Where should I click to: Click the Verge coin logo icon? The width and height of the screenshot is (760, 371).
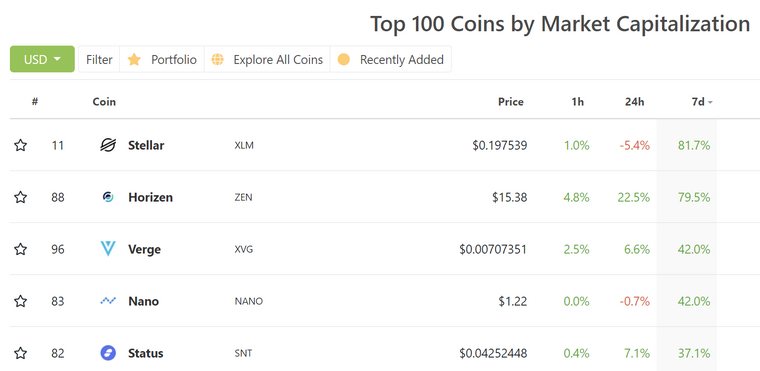(108, 249)
